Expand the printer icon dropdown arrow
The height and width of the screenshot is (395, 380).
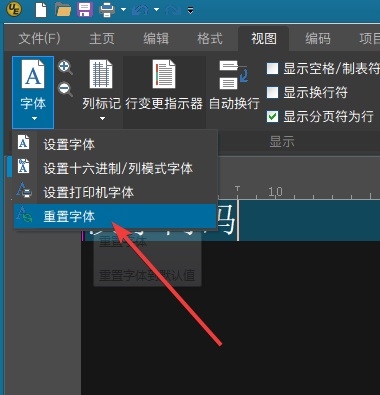click(x=124, y=10)
